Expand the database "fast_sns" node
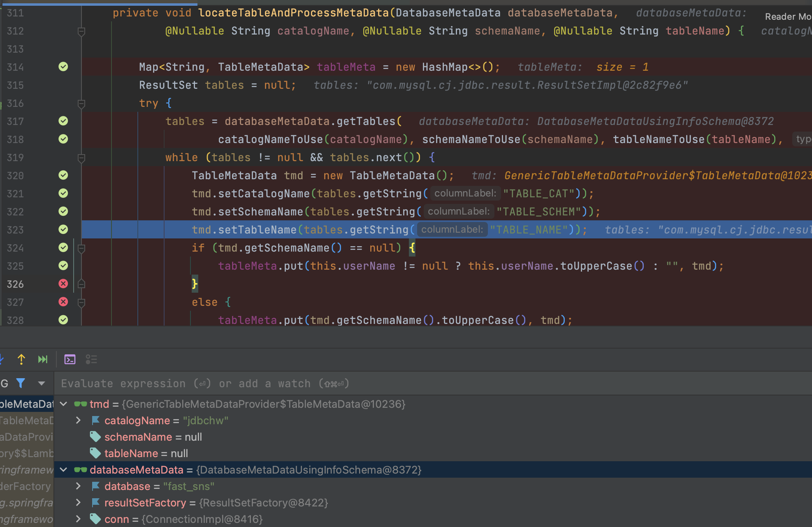This screenshot has width=812, height=527. pos(78,486)
